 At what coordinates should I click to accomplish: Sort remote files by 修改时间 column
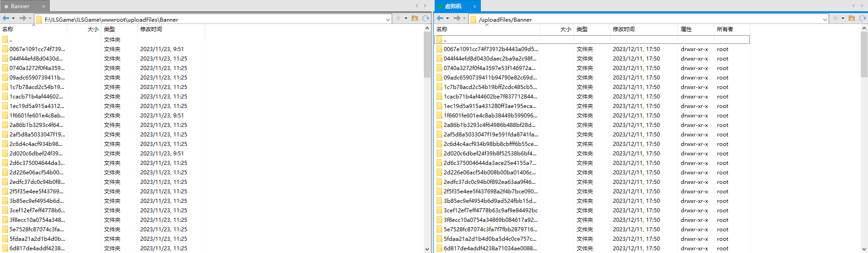[644, 29]
